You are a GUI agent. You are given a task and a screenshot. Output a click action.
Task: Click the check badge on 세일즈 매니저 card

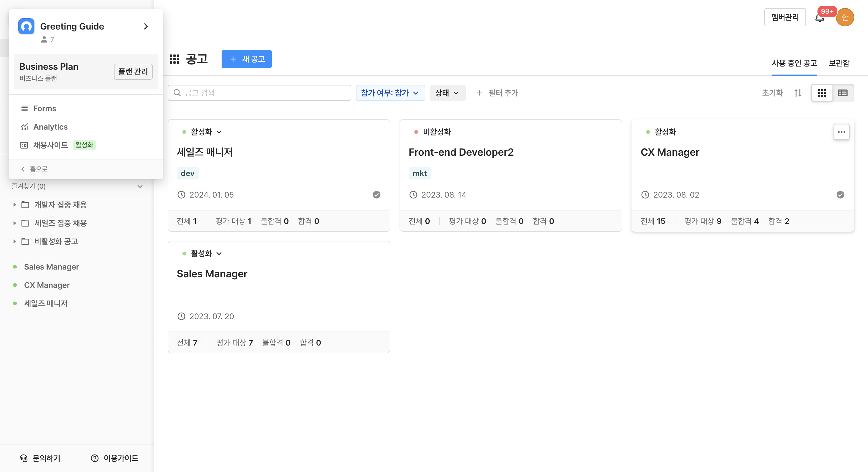(x=376, y=195)
